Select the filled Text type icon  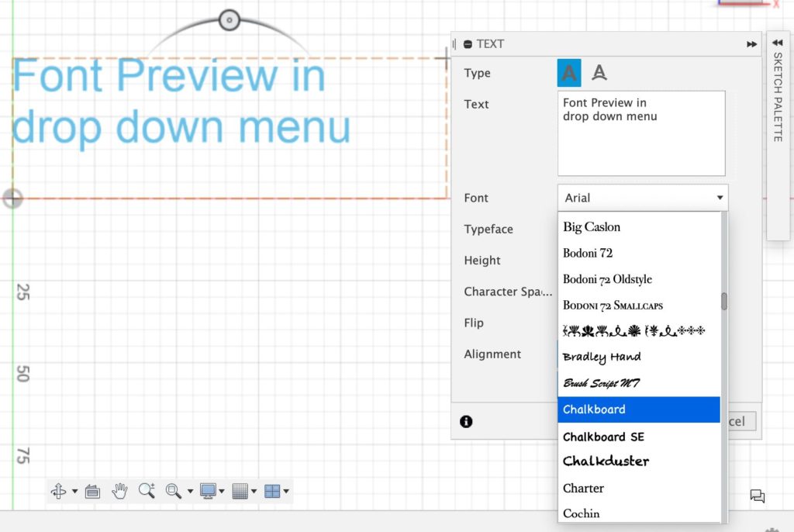(x=569, y=73)
